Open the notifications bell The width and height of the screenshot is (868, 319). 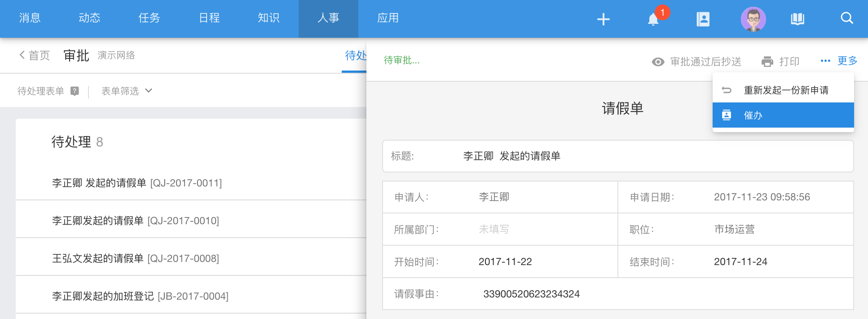[x=653, y=19]
